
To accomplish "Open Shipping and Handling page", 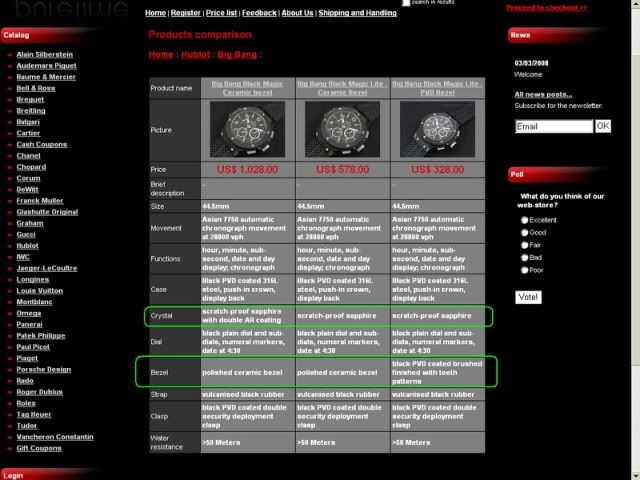I will coord(358,13).
